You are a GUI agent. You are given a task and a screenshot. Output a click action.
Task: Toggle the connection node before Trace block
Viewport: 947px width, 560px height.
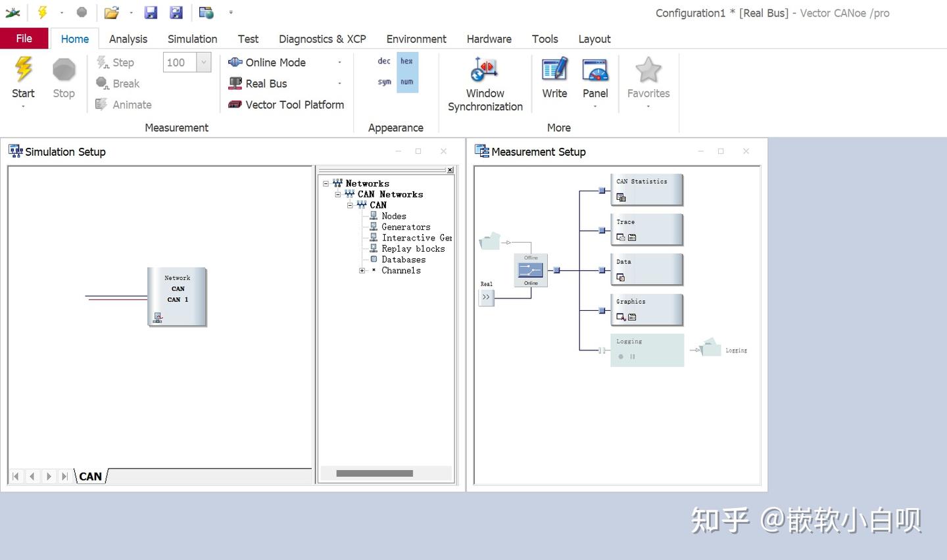coord(602,230)
